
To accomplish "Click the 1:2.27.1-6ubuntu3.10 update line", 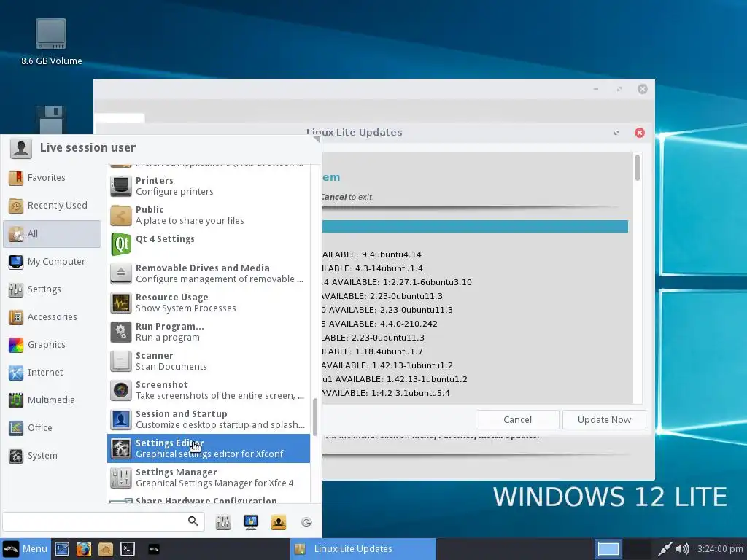I will [x=397, y=282].
